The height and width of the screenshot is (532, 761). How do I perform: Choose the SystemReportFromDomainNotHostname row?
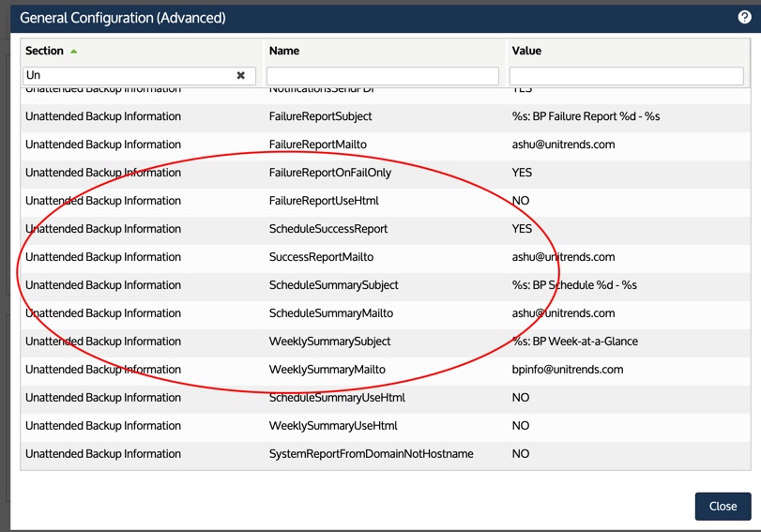371,454
